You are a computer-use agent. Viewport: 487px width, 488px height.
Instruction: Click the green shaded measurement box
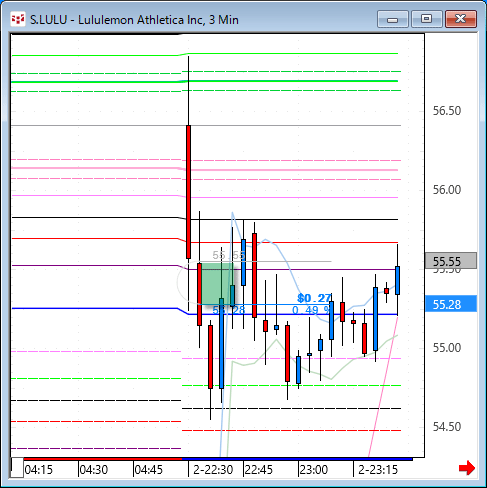pyautogui.click(x=217, y=284)
